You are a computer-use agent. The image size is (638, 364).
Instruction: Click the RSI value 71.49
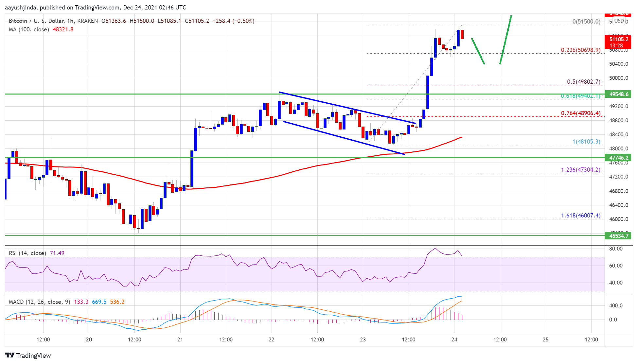pos(57,253)
